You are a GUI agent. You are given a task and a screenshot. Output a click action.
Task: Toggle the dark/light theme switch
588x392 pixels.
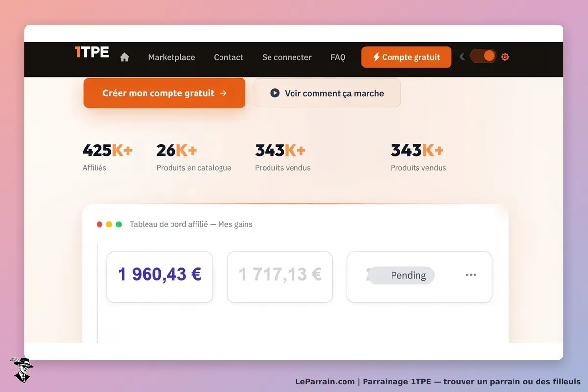tap(483, 56)
